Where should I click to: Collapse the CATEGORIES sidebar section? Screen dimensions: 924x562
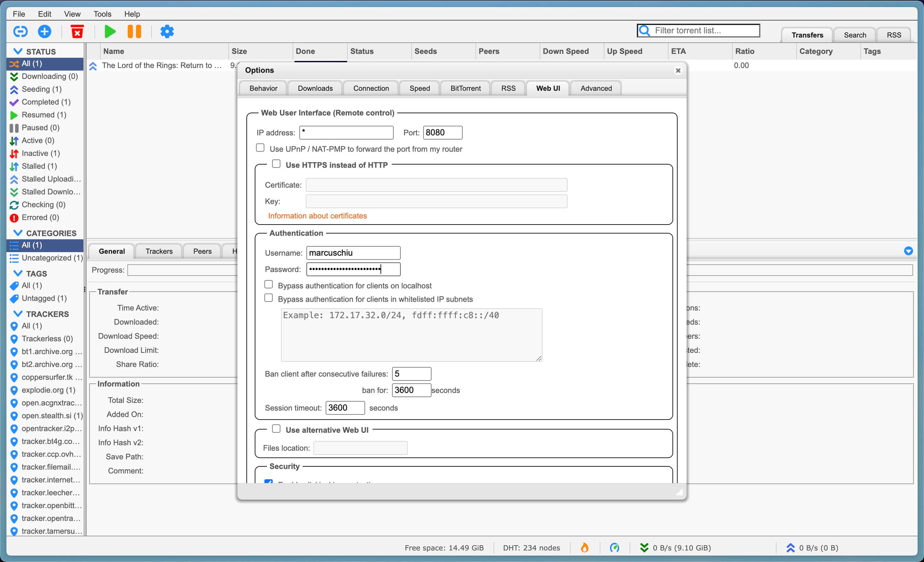(18, 233)
